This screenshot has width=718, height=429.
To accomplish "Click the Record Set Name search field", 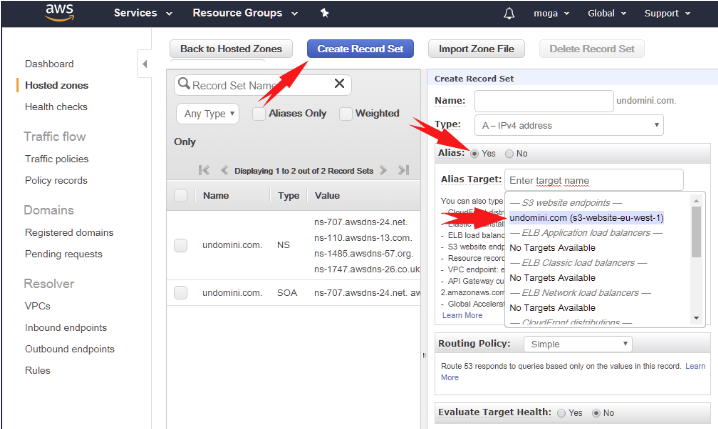I will coord(262,85).
